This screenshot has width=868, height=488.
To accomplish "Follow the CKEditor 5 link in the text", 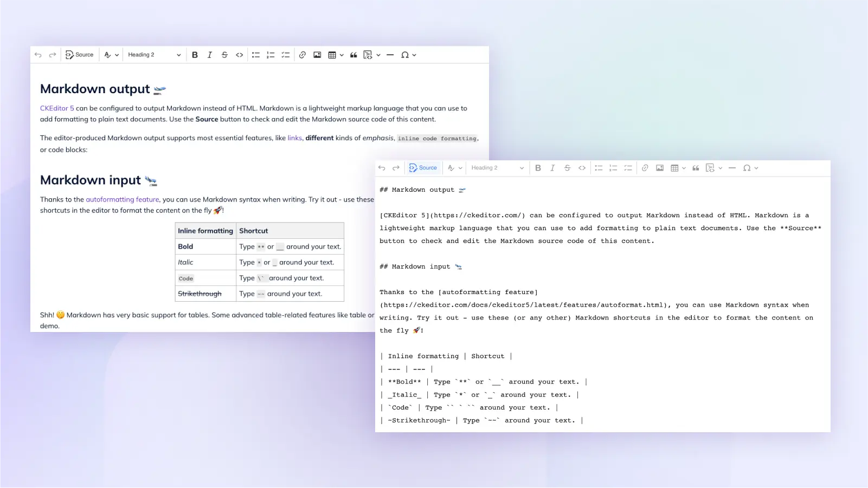I will coord(57,108).
